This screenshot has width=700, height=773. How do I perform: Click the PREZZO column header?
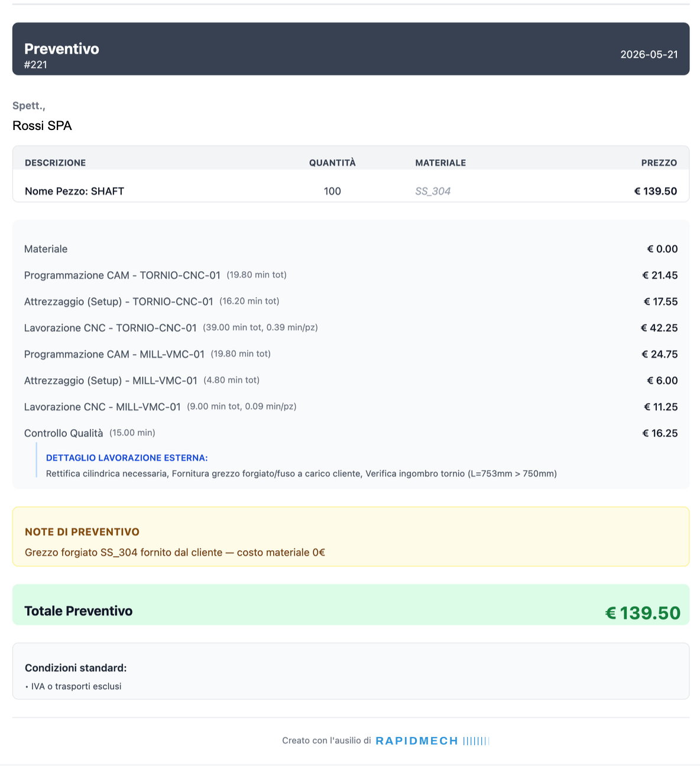pos(659,163)
